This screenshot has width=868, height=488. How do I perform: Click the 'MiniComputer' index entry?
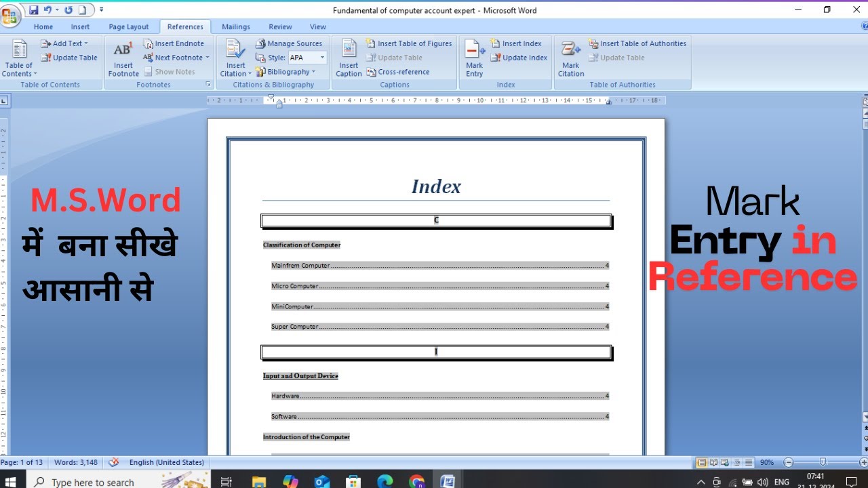coord(440,306)
